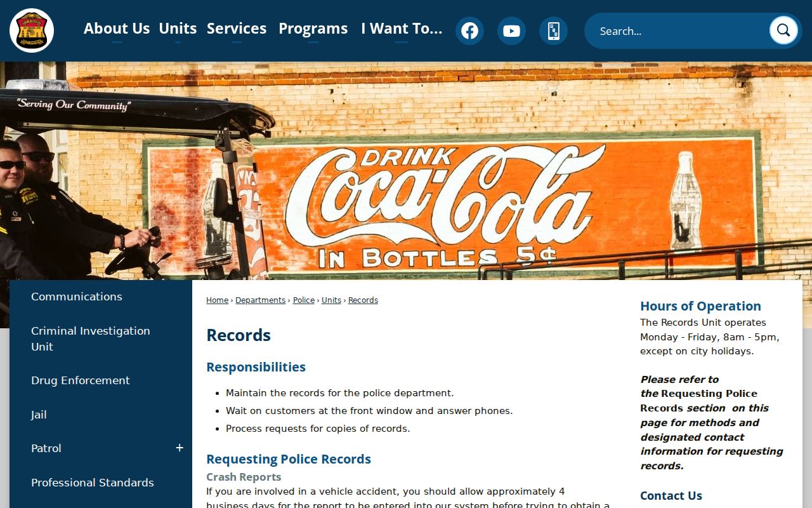Go to Communications in the sidebar
Screen dimensions: 812x508
click(x=77, y=297)
